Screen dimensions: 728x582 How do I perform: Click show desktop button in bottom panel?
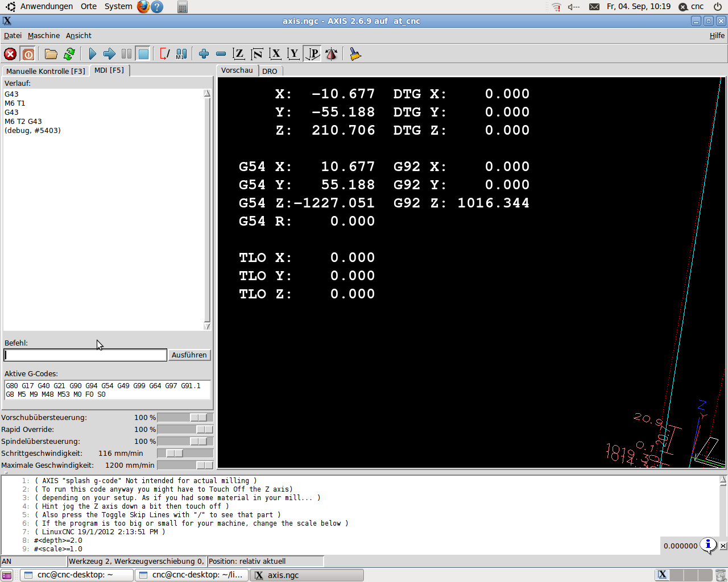(x=7, y=575)
